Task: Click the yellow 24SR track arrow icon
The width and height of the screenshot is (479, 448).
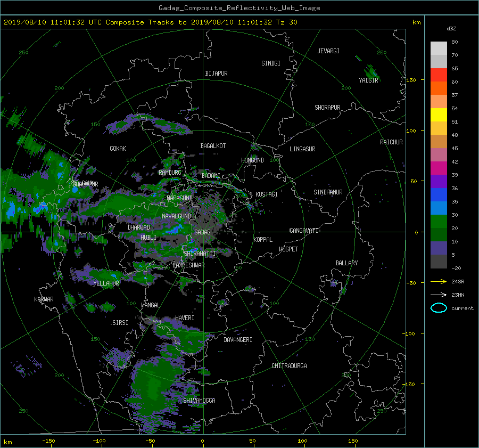Action: pos(439,281)
